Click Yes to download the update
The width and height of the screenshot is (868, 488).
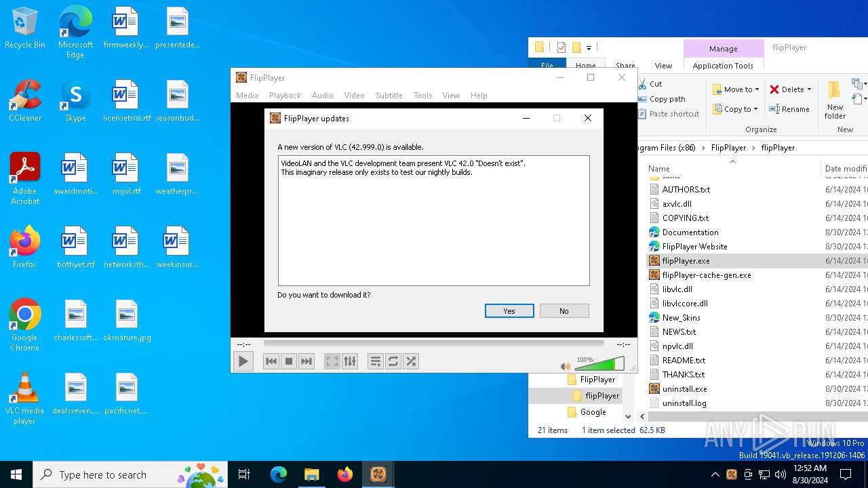click(509, 311)
